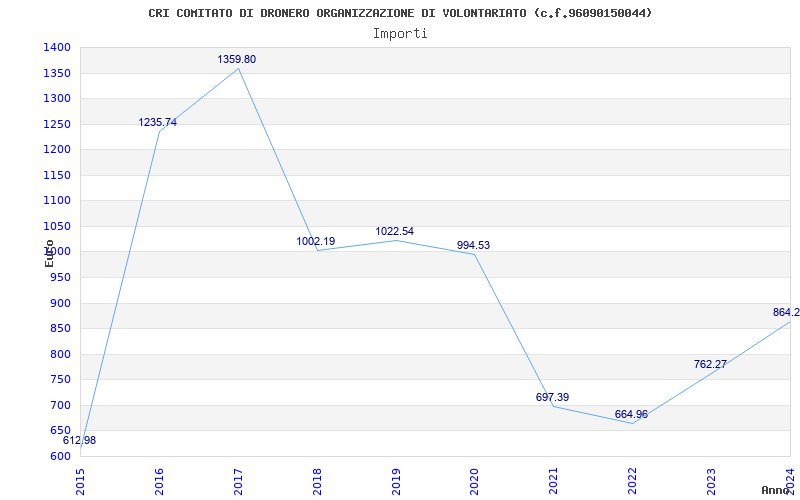800x500 pixels.
Task: Click the data label 1022.54
Action: (394, 231)
